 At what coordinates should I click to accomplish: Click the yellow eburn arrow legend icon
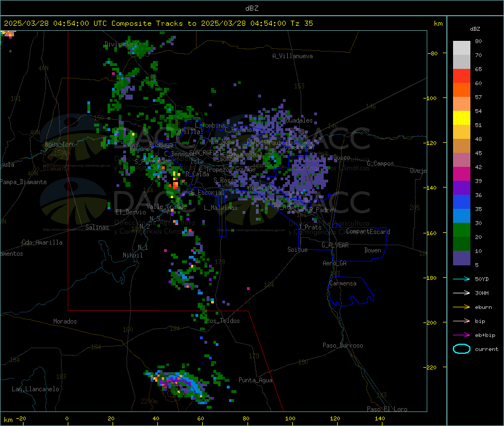[x=461, y=307]
